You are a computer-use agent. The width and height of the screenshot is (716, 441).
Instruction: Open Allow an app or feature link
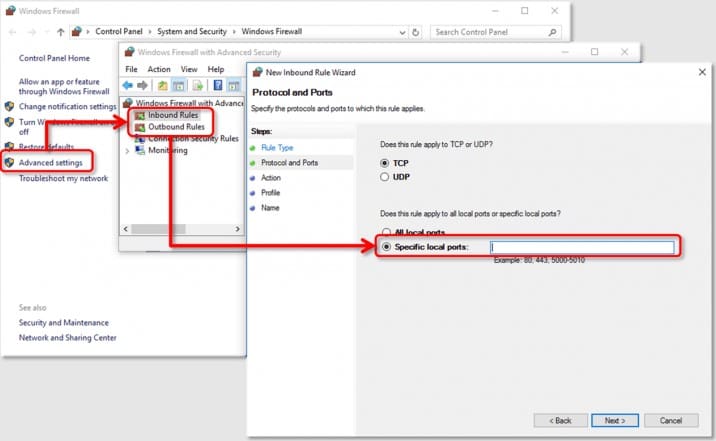coord(64,86)
